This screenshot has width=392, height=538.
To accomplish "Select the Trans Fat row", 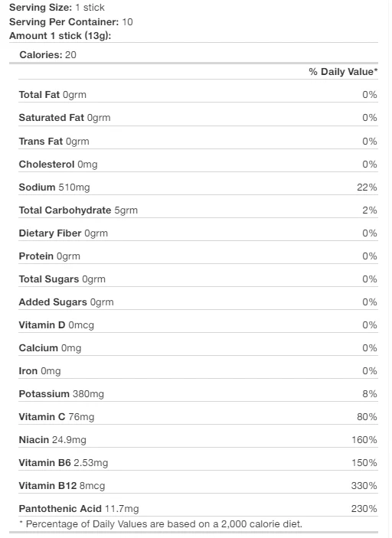I will (x=198, y=141).
